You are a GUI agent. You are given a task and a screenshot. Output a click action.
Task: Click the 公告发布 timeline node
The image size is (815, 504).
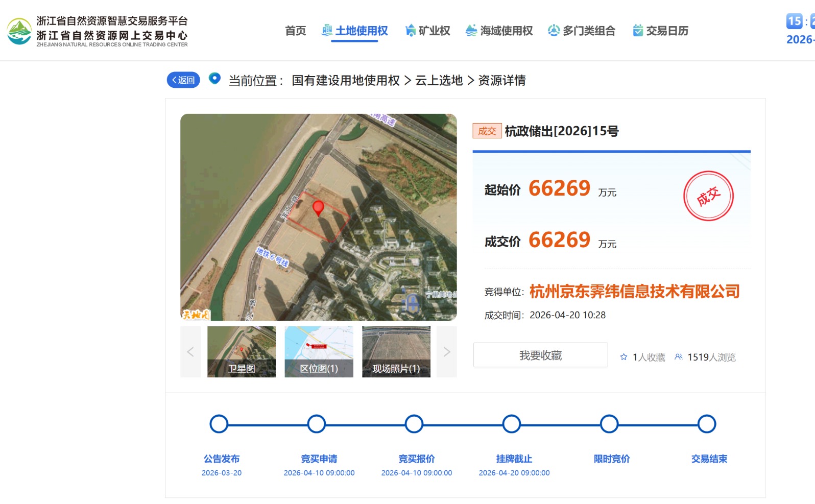point(219,424)
